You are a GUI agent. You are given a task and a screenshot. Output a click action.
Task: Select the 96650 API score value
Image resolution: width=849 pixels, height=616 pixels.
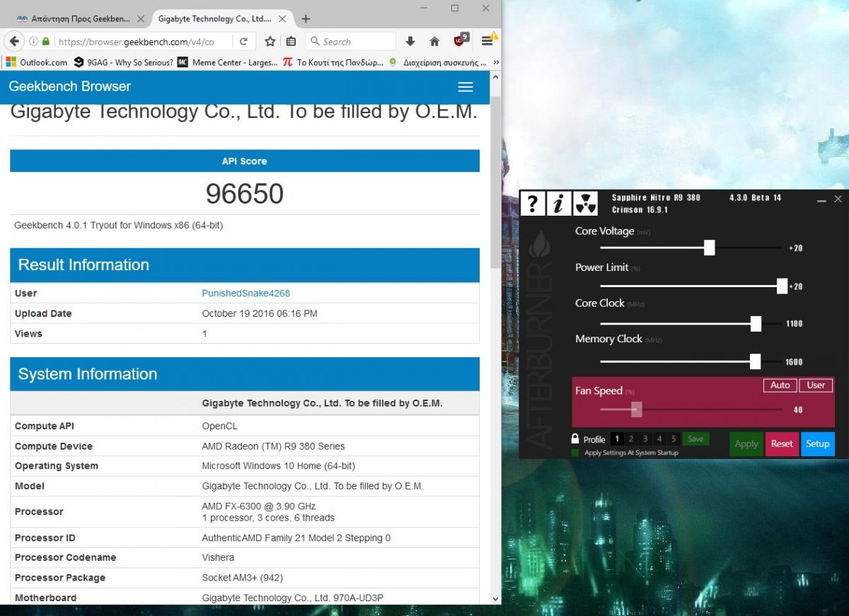pos(245,194)
